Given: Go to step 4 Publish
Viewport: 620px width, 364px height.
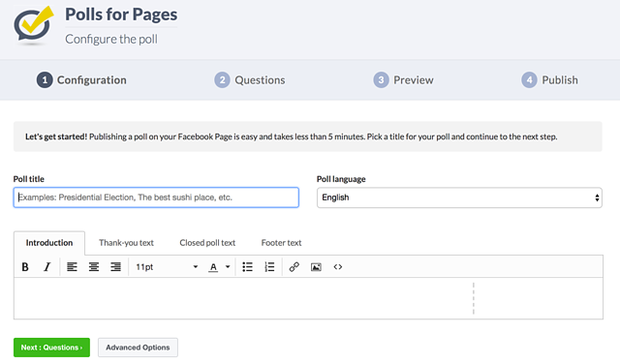Looking at the screenshot, I should tap(549, 80).
